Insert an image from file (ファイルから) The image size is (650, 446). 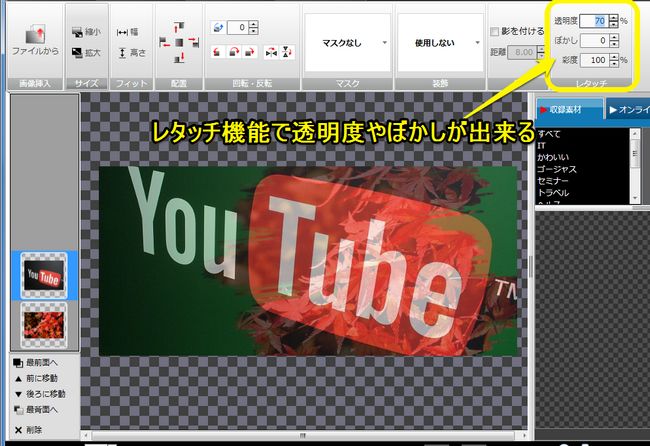click(x=35, y=41)
